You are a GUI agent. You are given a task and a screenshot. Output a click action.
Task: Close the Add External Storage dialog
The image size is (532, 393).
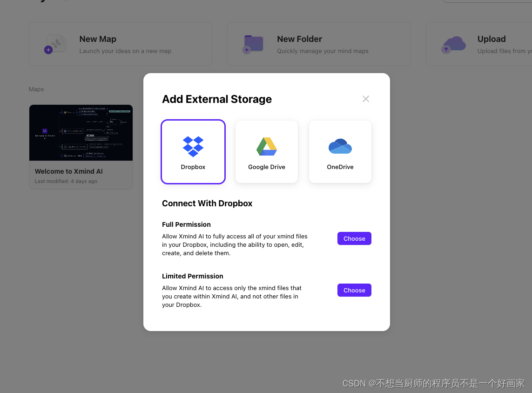point(366,99)
